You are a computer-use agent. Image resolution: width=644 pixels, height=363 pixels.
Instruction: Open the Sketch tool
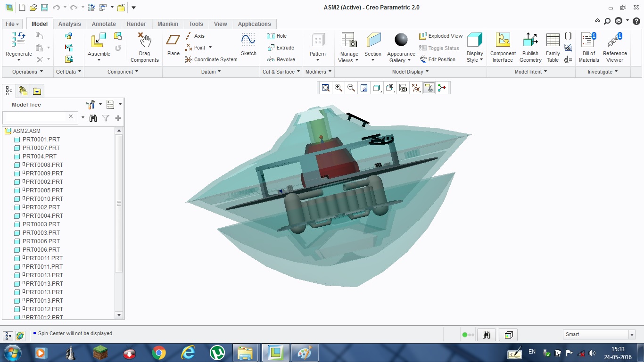tap(248, 44)
